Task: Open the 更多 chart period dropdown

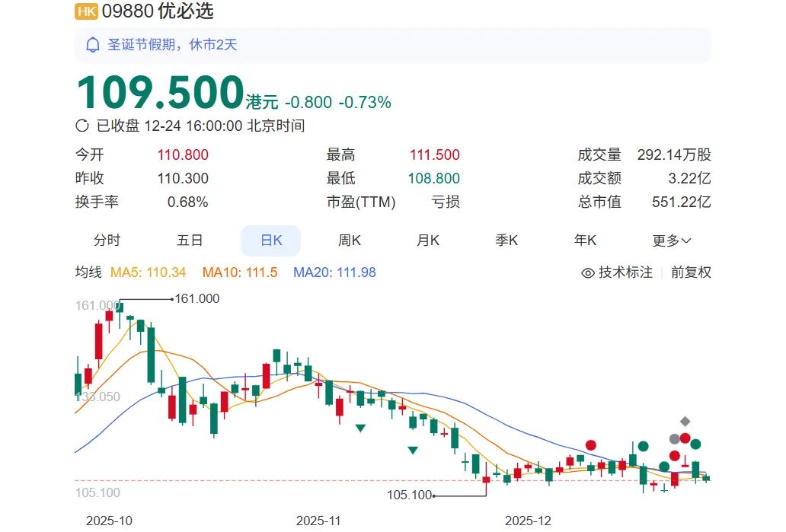Action: pos(670,240)
